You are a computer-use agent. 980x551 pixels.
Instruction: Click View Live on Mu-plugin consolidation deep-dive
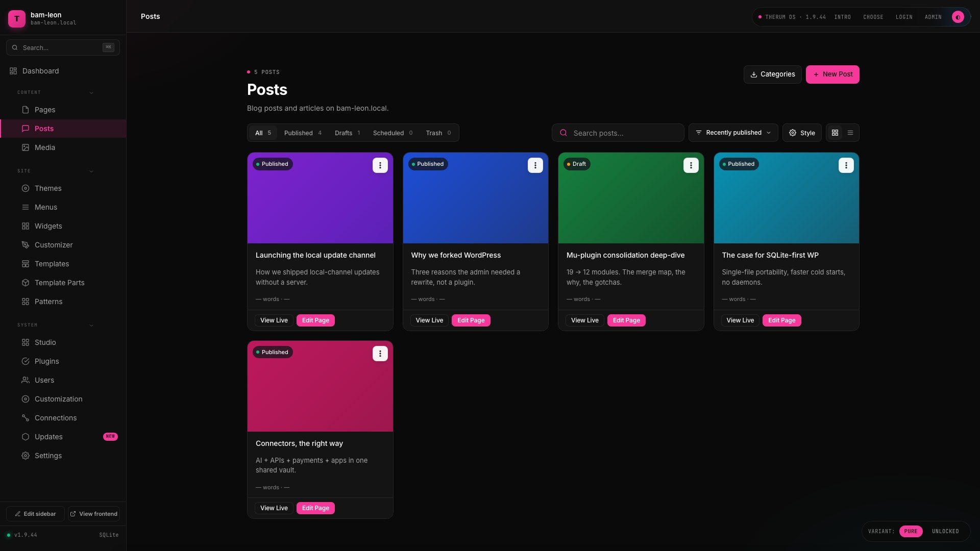pos(584,320)
